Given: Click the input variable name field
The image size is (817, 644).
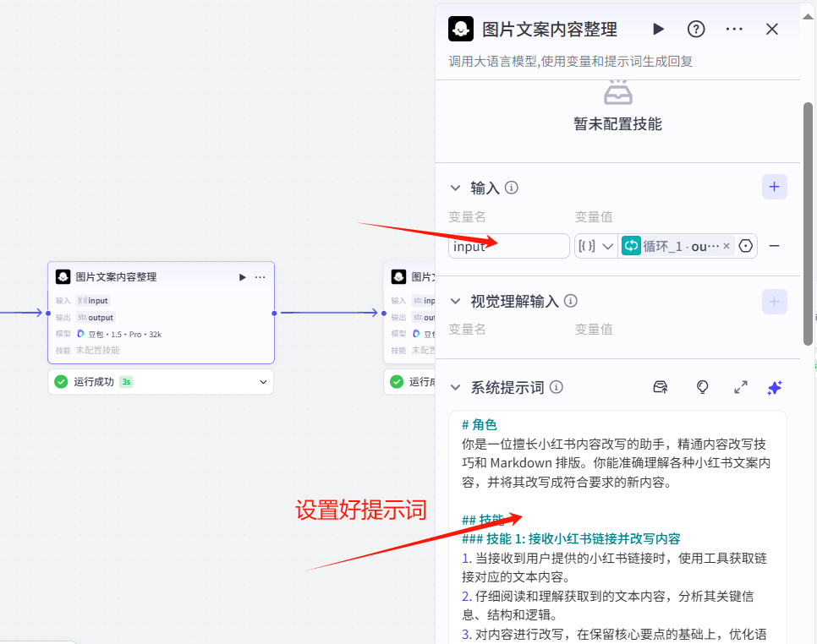Looking at the screenshot, I should (x=508, y=246).
